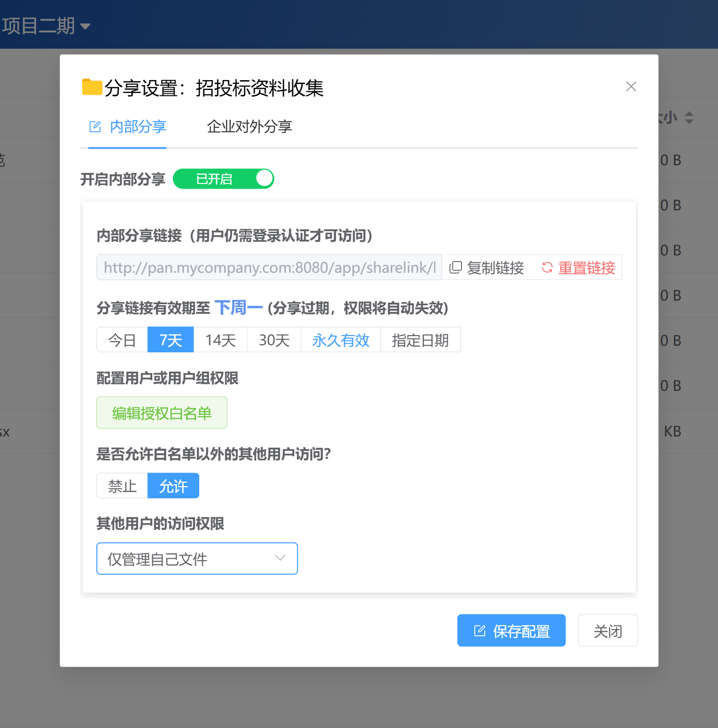The height and width of the screenshot is (728, 718).
Task: Click the size column sort arrows in background
Action: [689, 118]
